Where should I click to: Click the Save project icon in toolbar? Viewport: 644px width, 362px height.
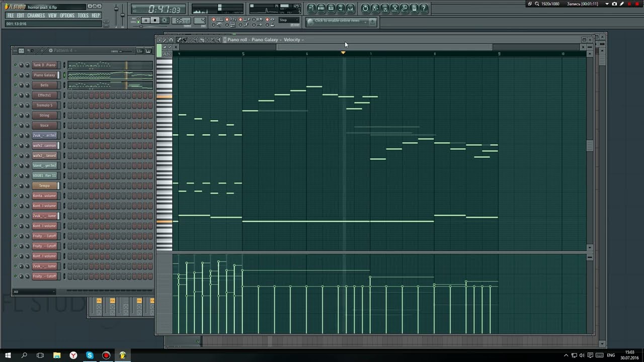click(x=375, y=8)
